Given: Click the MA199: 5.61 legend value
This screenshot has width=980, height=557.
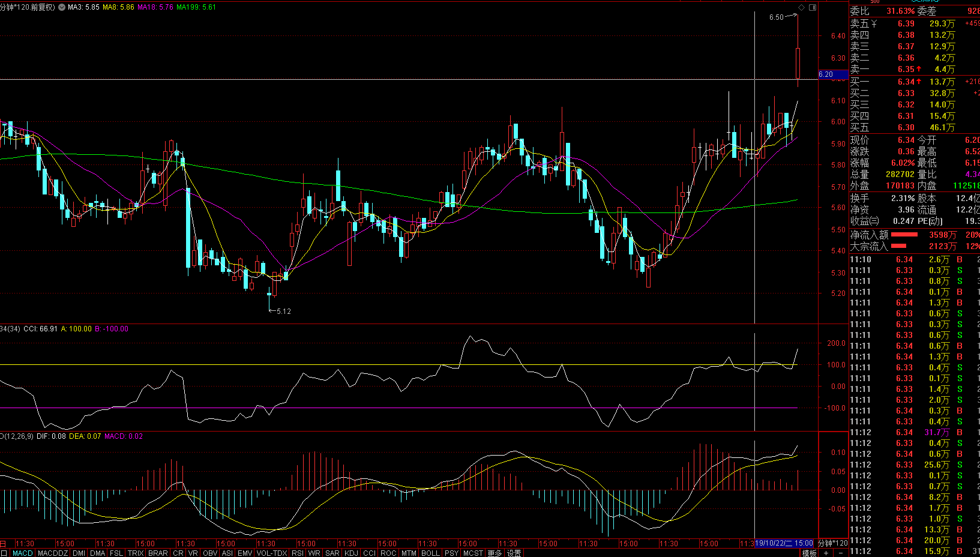Looking at the screenshot, I should coord(196,7).
